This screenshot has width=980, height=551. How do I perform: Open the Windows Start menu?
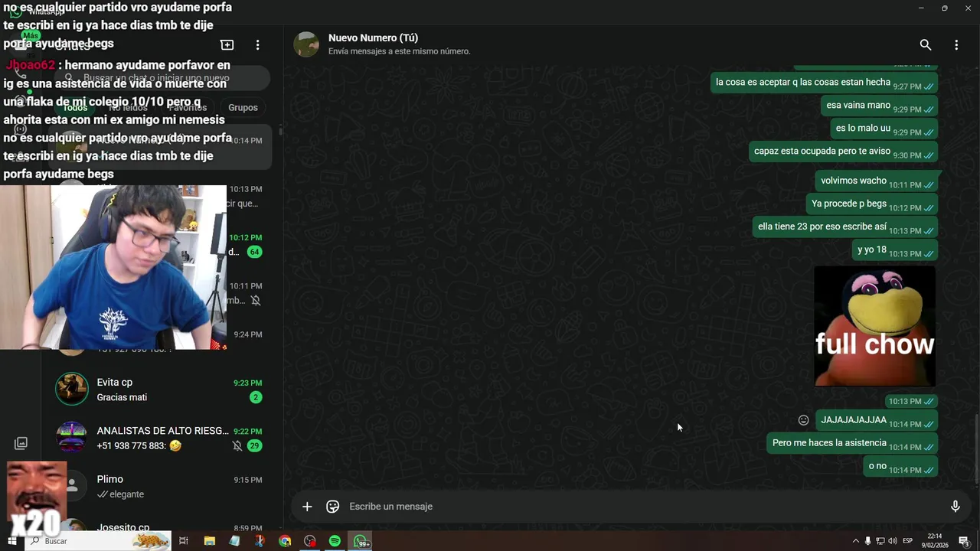[12, 541]
